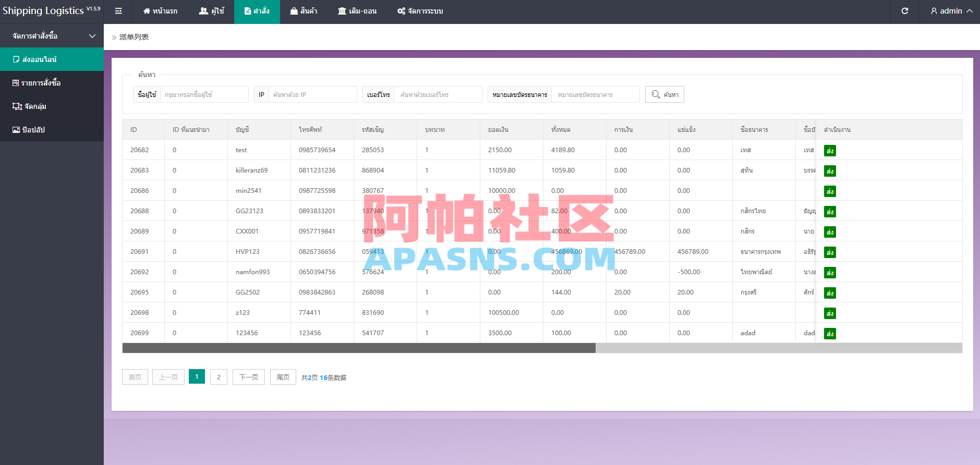
Task: Go to the หน้าแรก home tab
Action: coord(160,11)
